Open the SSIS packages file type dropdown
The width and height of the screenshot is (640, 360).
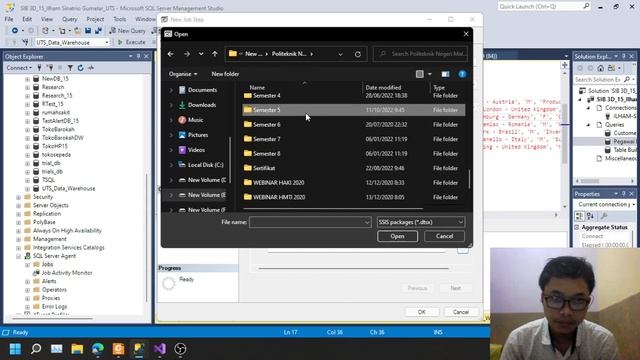click(x=421, y=222)
